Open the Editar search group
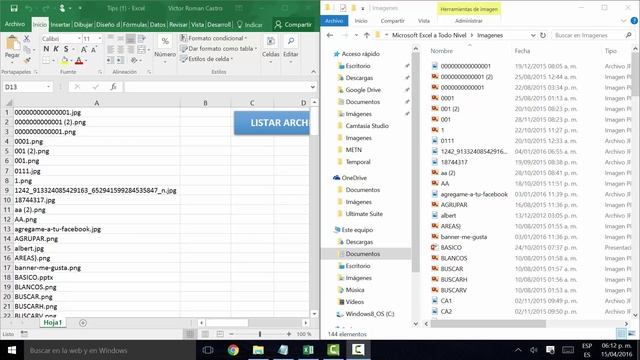Viewport: 640px width, 360px height. [291, 49]
